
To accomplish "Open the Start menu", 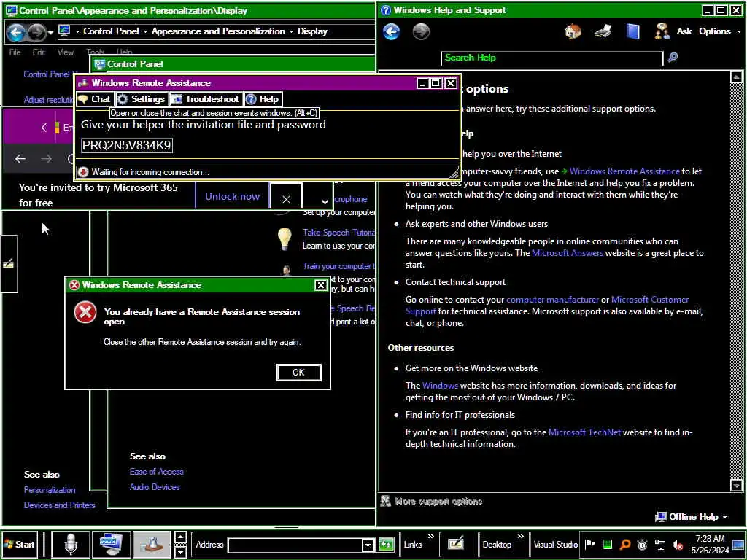I will point(20,544).
